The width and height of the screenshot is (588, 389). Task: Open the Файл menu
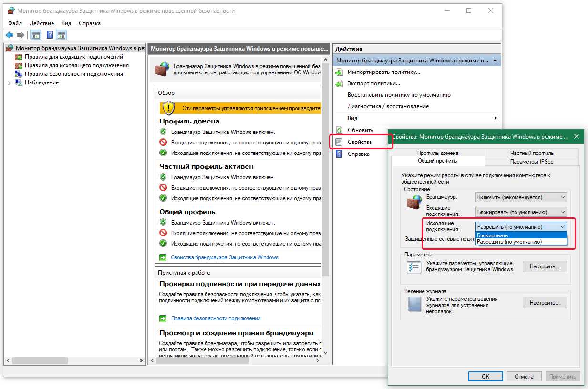(x=15, y=23)
